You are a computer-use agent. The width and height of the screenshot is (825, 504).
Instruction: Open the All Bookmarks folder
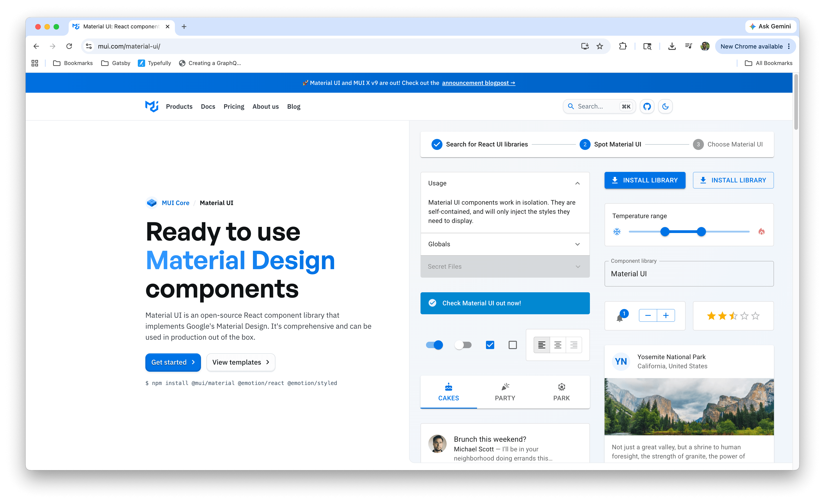pos(768,63)
